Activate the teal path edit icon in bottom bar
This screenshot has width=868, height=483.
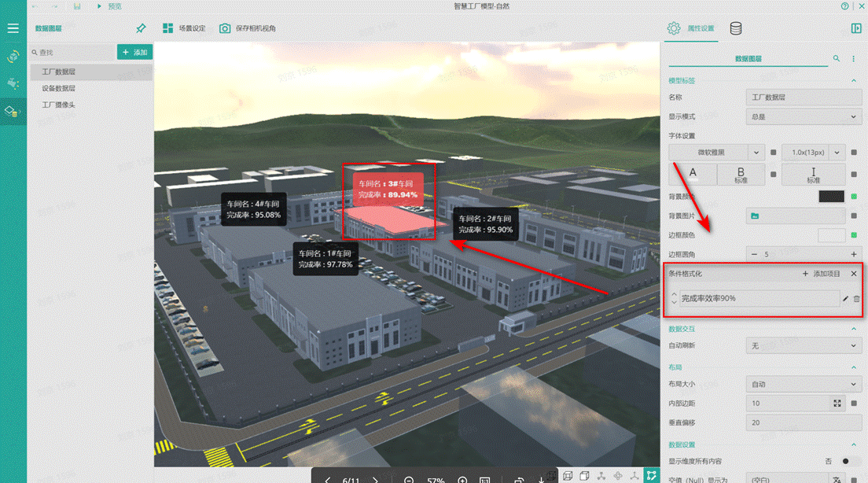(651, 475)
